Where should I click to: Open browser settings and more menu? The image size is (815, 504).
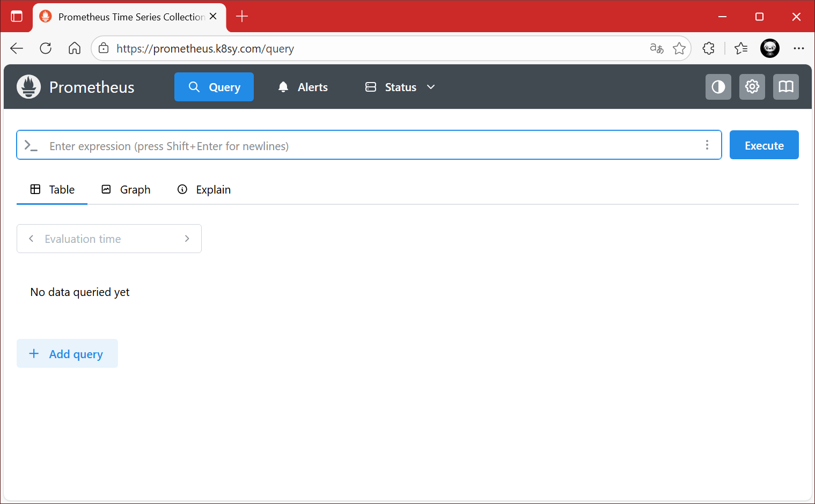pyautogui.click(x=799, y=48)
